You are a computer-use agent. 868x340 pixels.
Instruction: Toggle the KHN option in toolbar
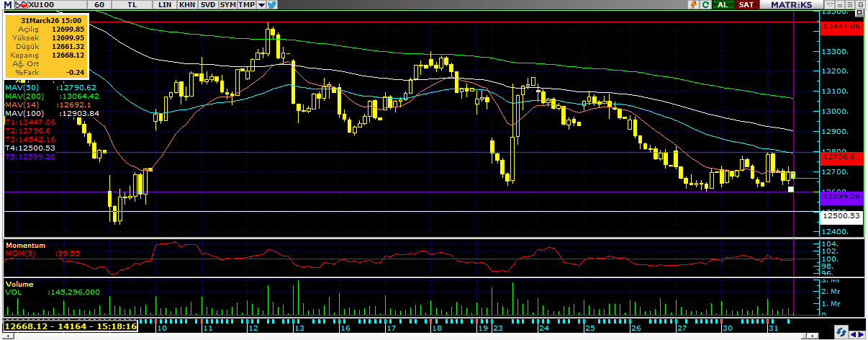point(186,4)
